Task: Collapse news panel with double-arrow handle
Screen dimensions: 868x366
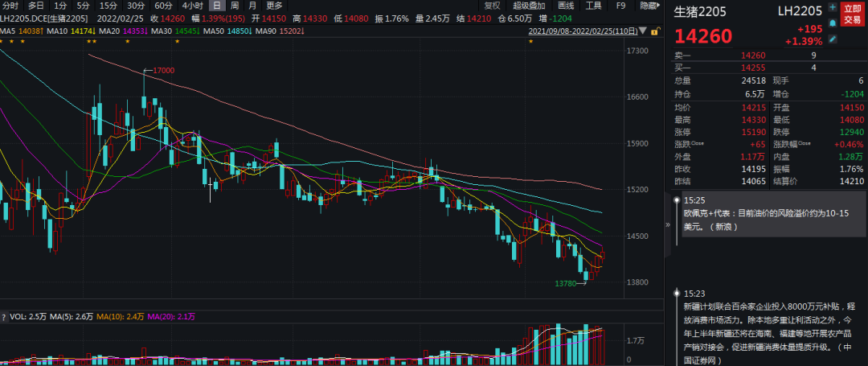Action: (668, 224)
